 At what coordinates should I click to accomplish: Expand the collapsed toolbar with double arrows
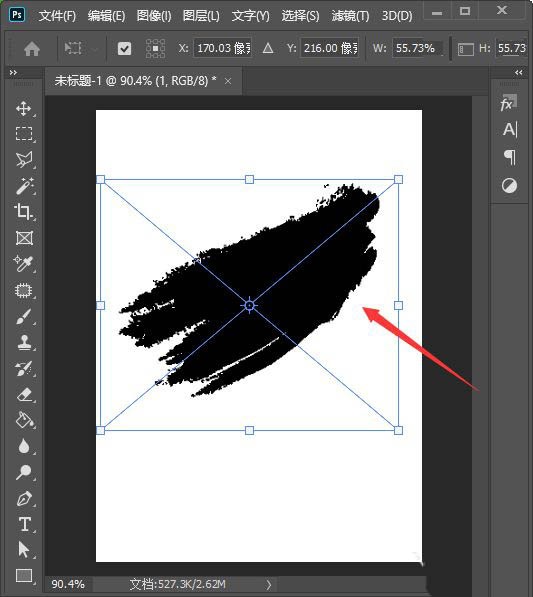coord(13,72)
